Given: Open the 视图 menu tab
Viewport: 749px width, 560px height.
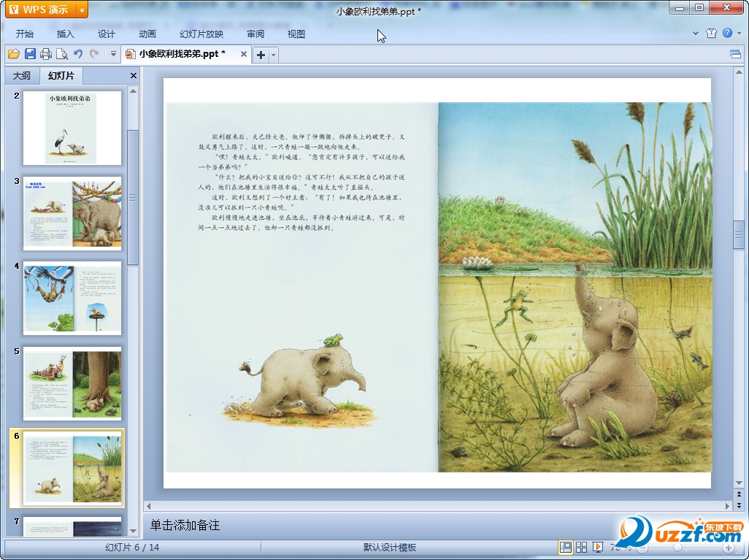Looking at the screenshot, I should (296, 34).
